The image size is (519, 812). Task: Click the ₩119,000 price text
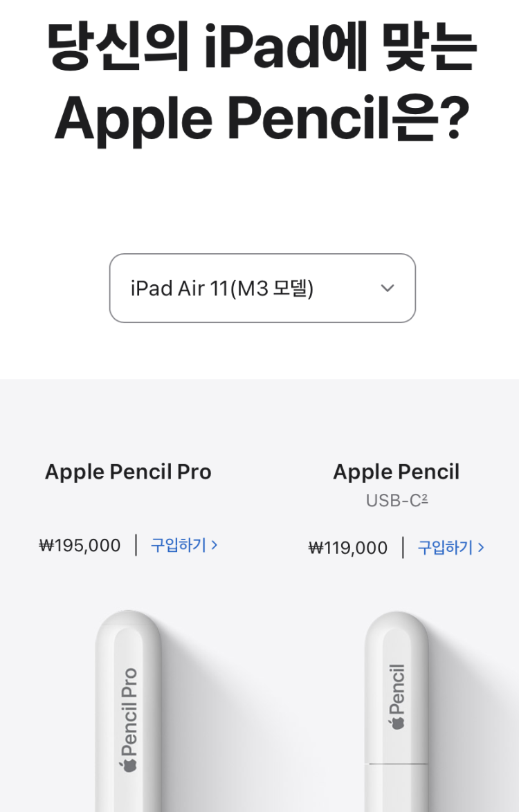pos(348,548)
